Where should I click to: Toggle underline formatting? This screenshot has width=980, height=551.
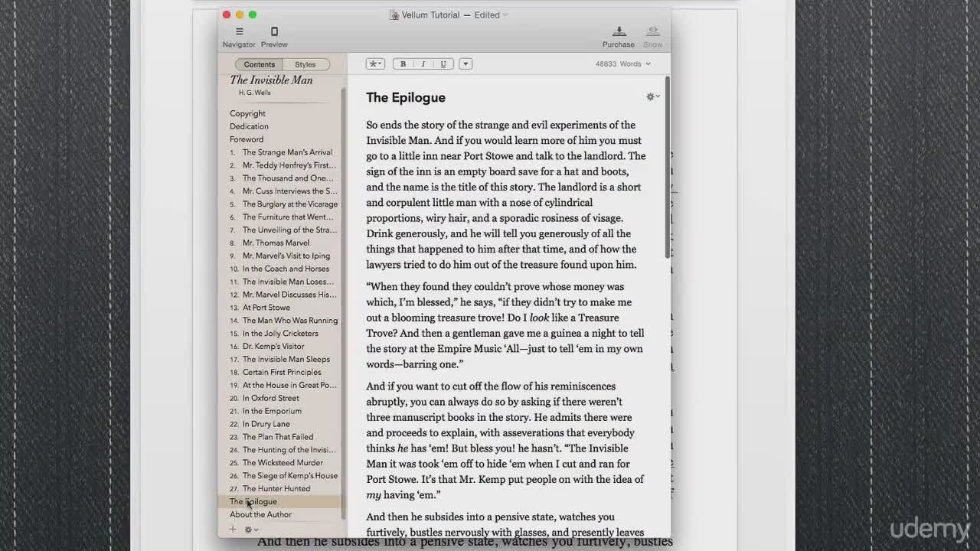[x=443, y=64]
